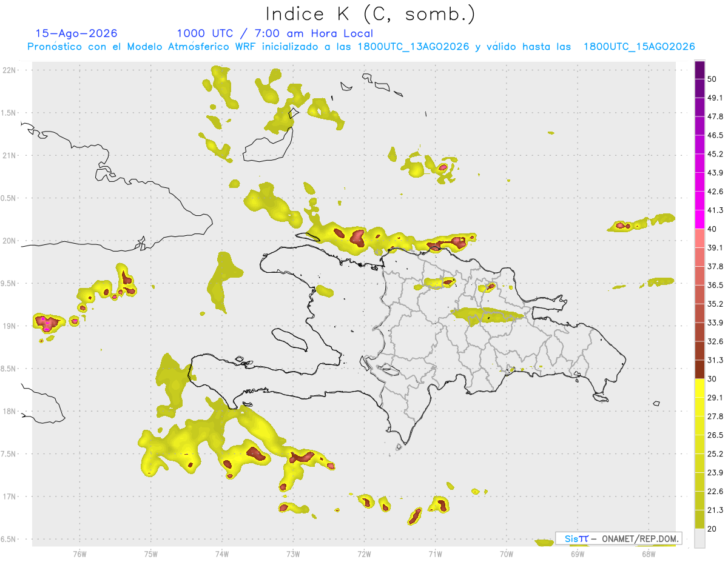Click the "41.3" color scale value
The image size is (728, 562).
pos(715,210)
